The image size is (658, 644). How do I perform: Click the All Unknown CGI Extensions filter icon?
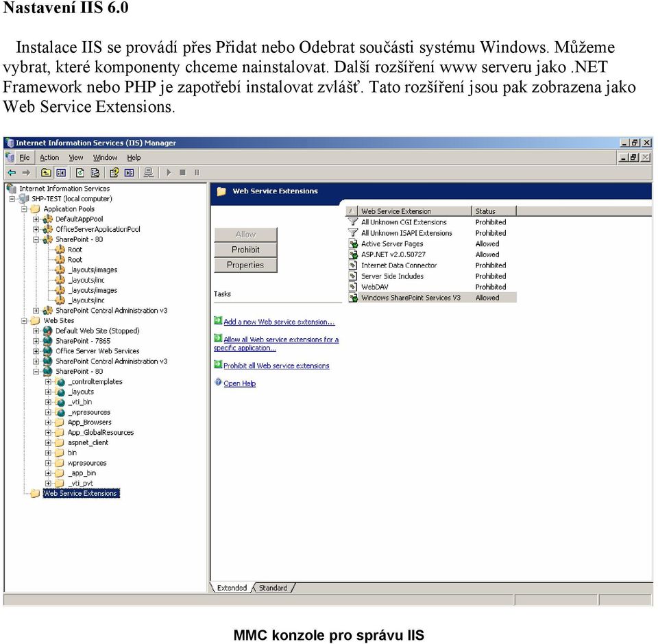(354, 222)
